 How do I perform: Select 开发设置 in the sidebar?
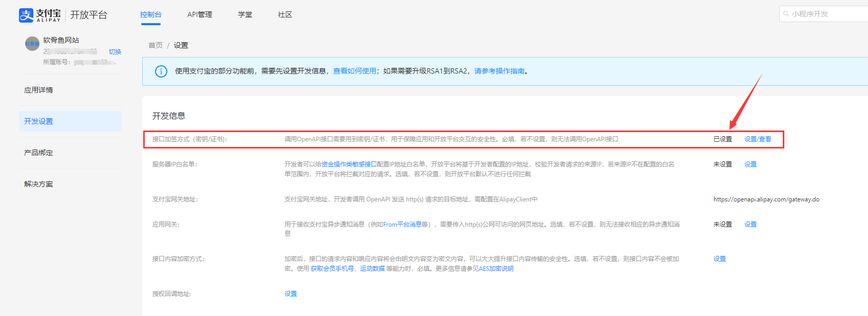(70, 121)
